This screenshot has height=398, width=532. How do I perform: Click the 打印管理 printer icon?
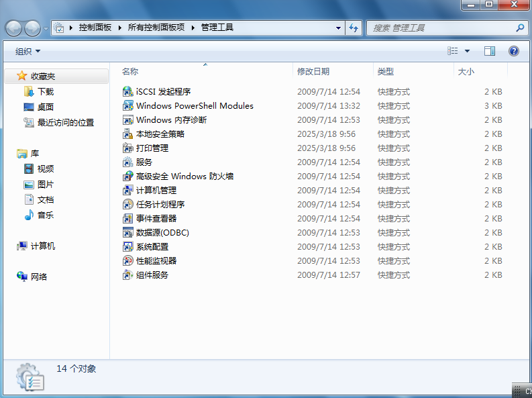128,148
